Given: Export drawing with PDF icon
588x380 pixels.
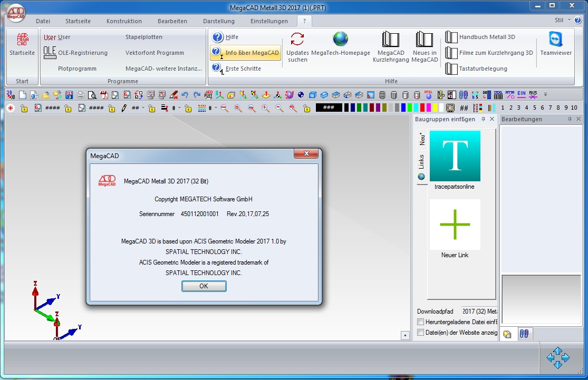Looking at the screenshot, I should coord(104,95).
